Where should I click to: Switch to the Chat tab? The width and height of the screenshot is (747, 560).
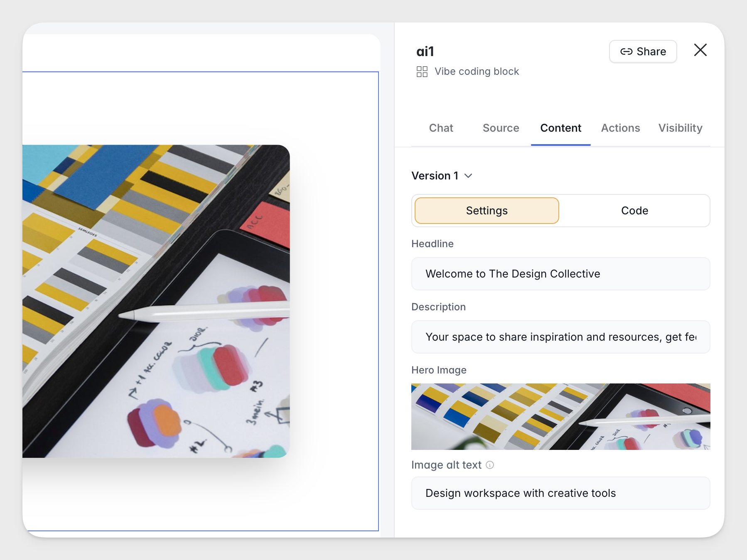[x=441, y=128]
